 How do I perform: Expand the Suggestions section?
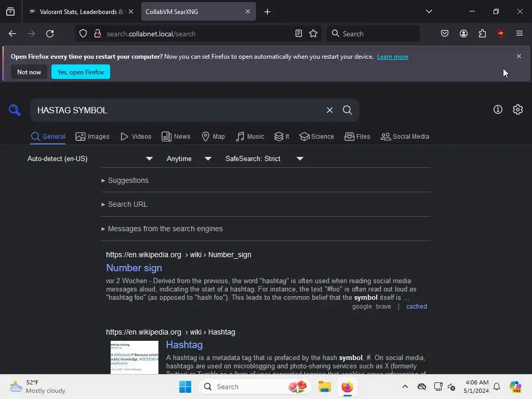click(125, 180)
